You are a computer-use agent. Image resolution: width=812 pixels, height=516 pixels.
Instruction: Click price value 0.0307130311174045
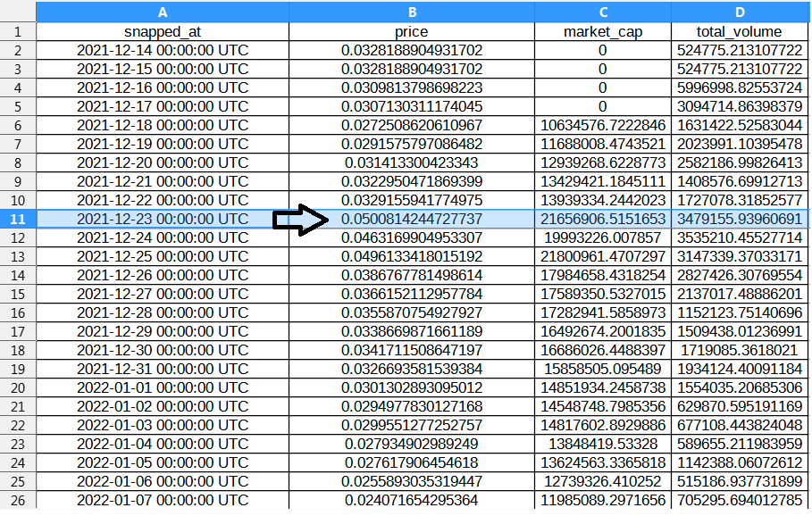click(x=412, y=106)
